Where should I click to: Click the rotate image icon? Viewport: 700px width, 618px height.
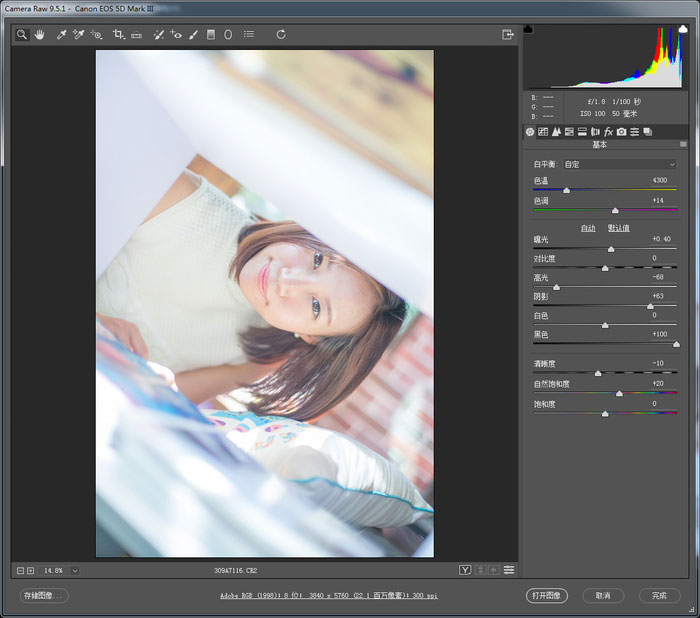pyautogui.click(x=281, y=34)
